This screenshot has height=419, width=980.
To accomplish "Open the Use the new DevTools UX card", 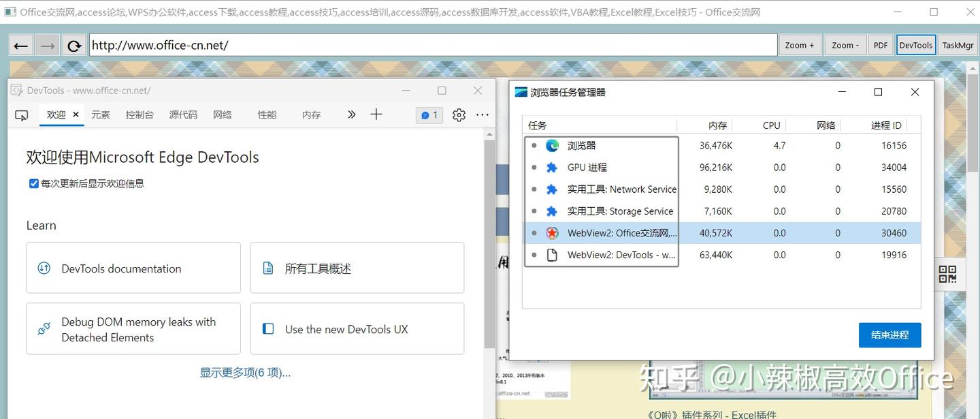I will (357, 328).
